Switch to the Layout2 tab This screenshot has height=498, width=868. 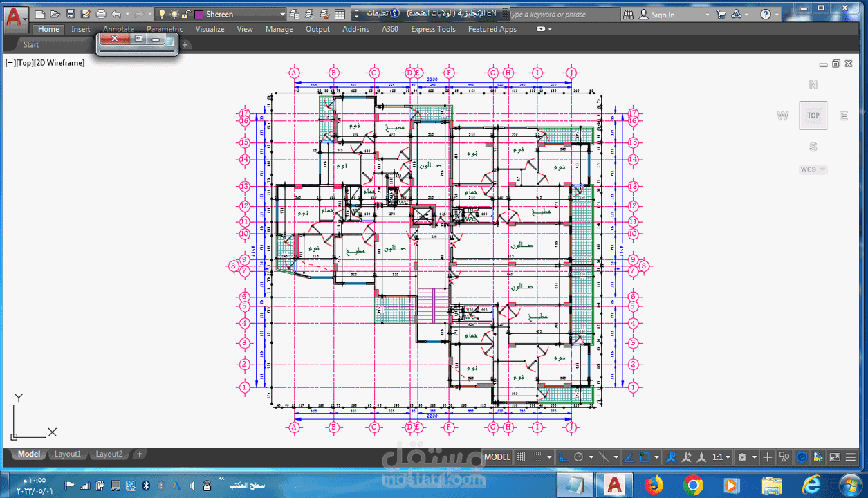coord(109,454)
